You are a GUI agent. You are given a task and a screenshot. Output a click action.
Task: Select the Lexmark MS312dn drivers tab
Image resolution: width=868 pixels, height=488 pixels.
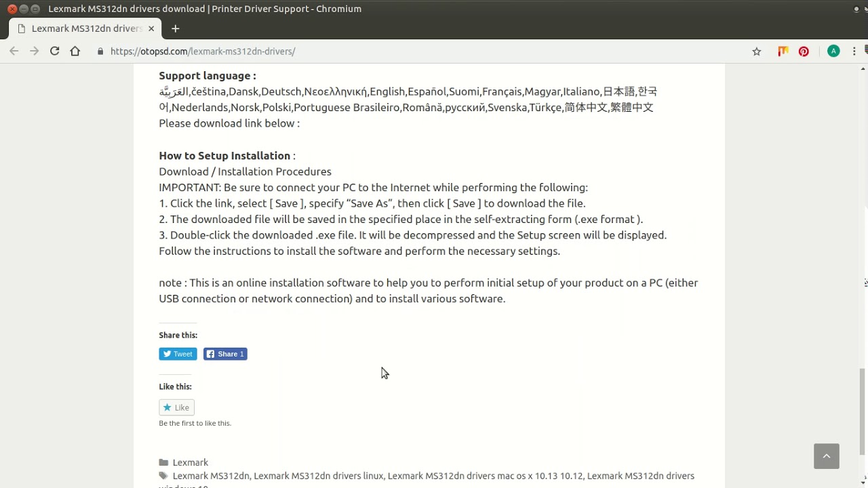81,28
